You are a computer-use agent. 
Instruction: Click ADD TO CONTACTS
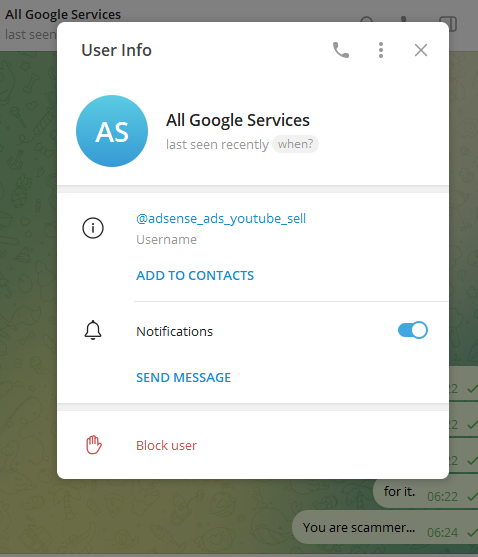[x=195, y=275]
